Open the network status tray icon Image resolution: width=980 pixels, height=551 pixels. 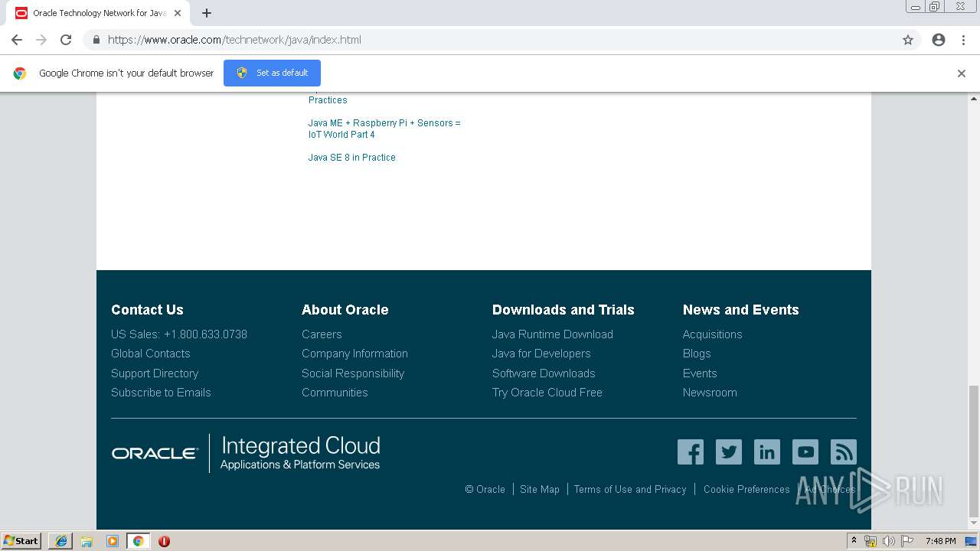point(871,541)
